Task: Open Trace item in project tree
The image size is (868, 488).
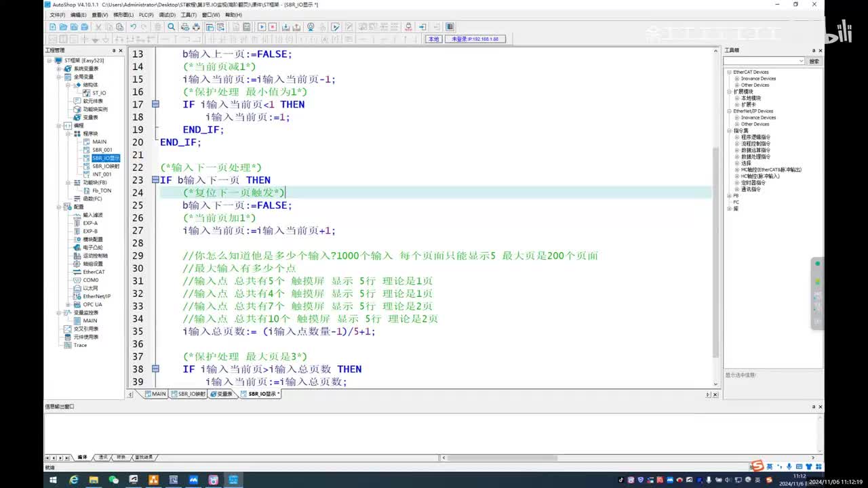Action: 80,345
